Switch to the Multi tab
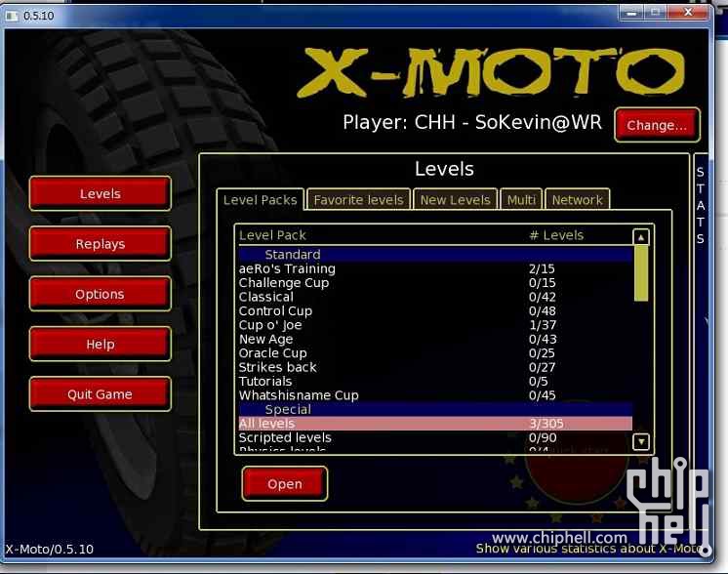728x574 pixels. (x=521, y=200)
